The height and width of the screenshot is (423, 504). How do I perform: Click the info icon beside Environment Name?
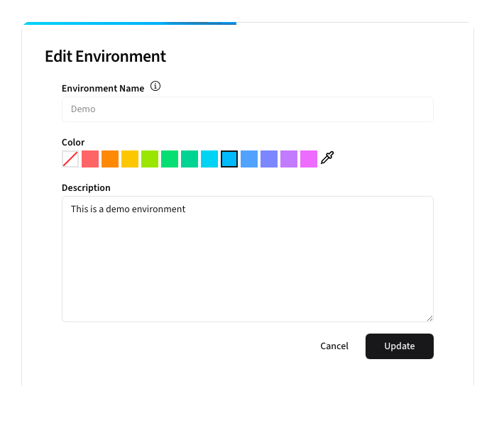point(155,87)
